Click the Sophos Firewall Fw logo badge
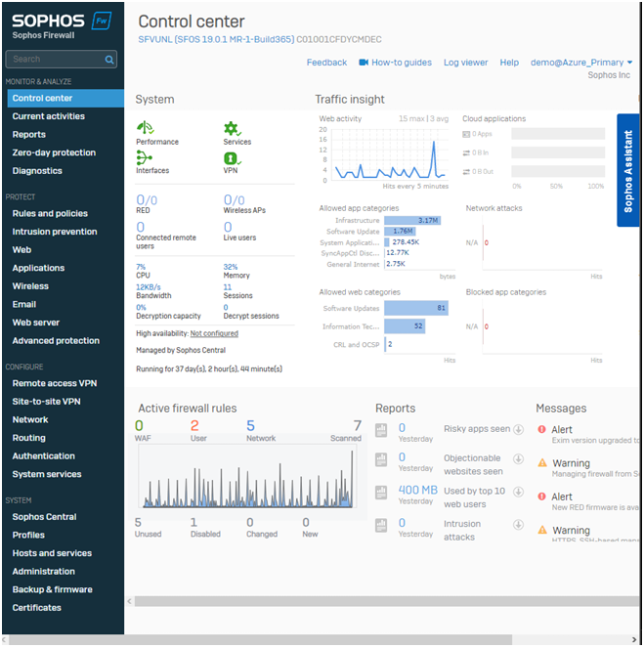The height and width of the screenshot is (648, 644). click(x=102, y=21)
